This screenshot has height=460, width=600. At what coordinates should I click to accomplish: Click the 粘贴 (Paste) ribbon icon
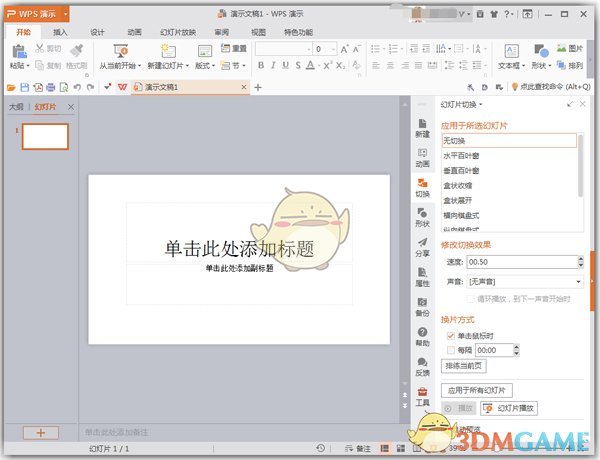pyautogui.click(x=18, y=52)
